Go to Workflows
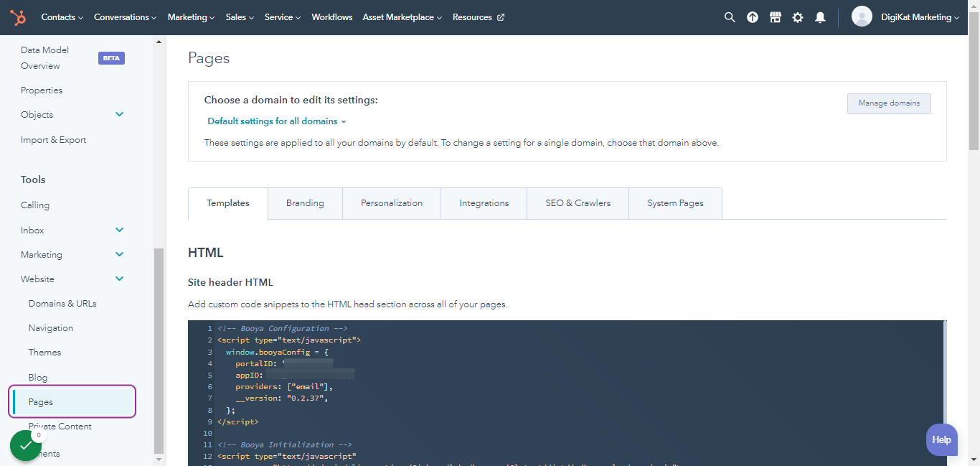This screenshot has height=466, width=980. point(332,17)
